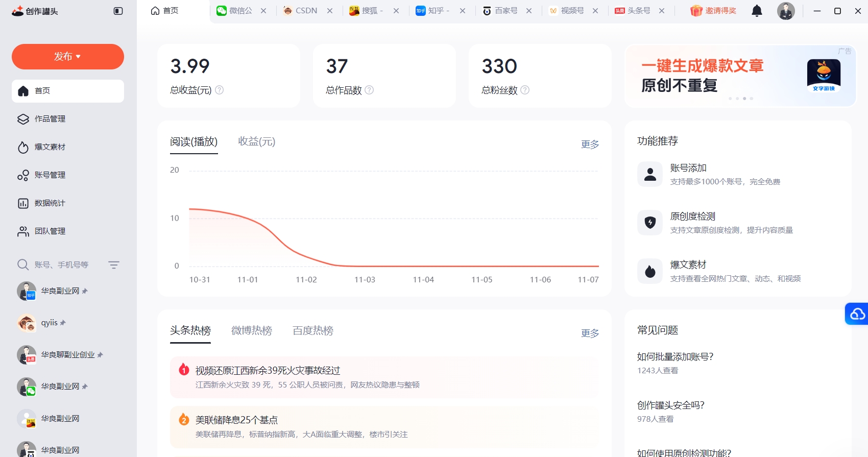Click the 创作罐头 app logo
Viewport: 868px width, 457px height.
click(35, 11)
